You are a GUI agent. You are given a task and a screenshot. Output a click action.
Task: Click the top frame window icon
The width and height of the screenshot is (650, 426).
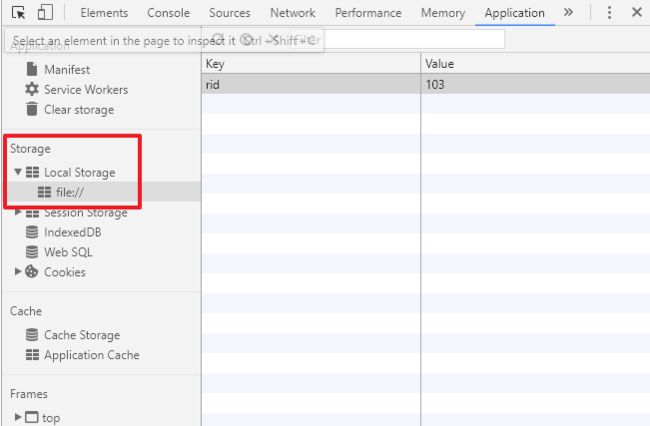(32, 417)
